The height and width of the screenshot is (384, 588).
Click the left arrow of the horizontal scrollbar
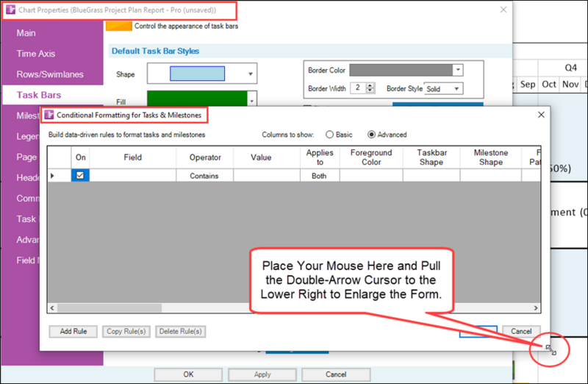tap(52, 308)
